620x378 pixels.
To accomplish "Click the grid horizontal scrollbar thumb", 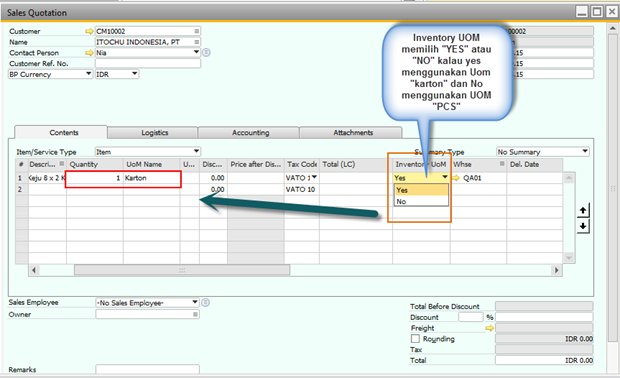I will (182, 270).
